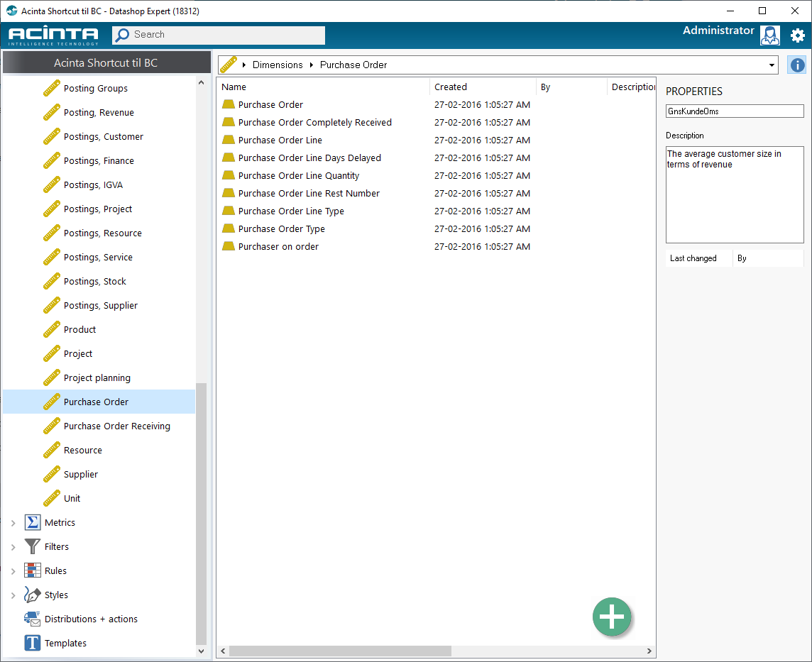Image resolution: width=812 pixels, height=662 pixels.
Task: Click ruler icon beside Postings, IGVA
Action: pyautogui.click(x=51, y=184)
